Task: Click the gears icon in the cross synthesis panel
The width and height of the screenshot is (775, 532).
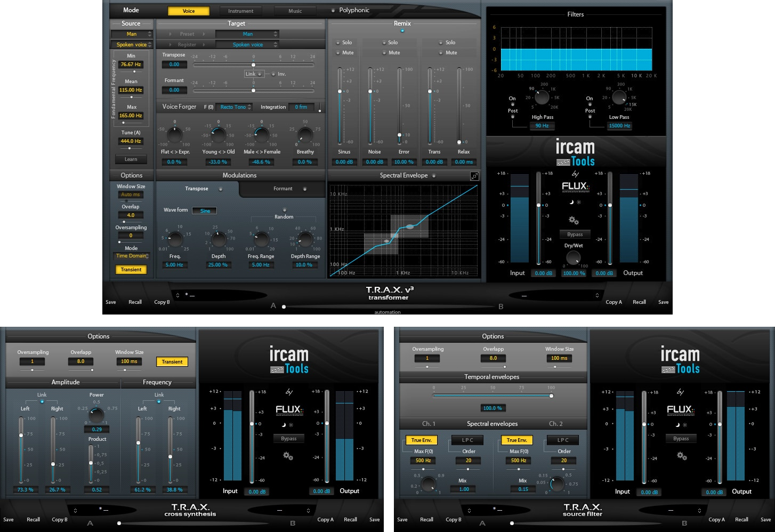Action: click(288, 457)
